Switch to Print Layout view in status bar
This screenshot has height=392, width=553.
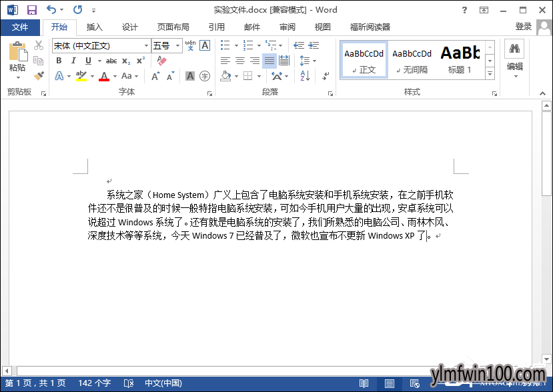tap(390, 383)
